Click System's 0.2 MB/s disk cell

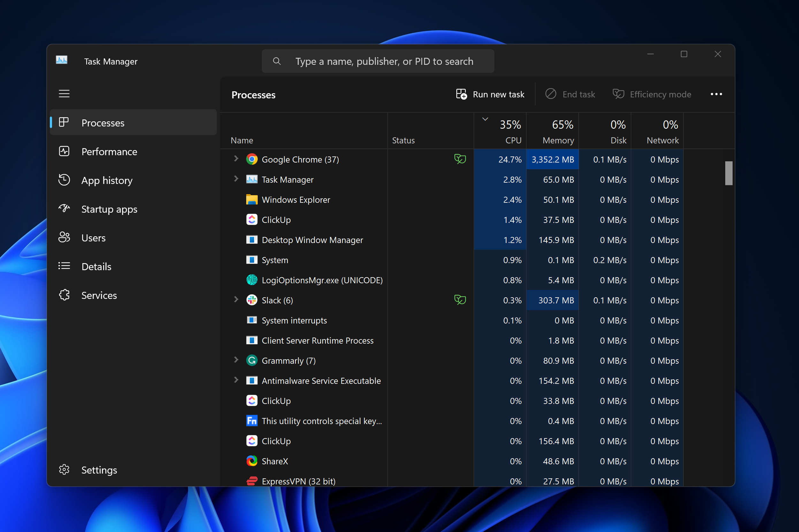[605, 260]
